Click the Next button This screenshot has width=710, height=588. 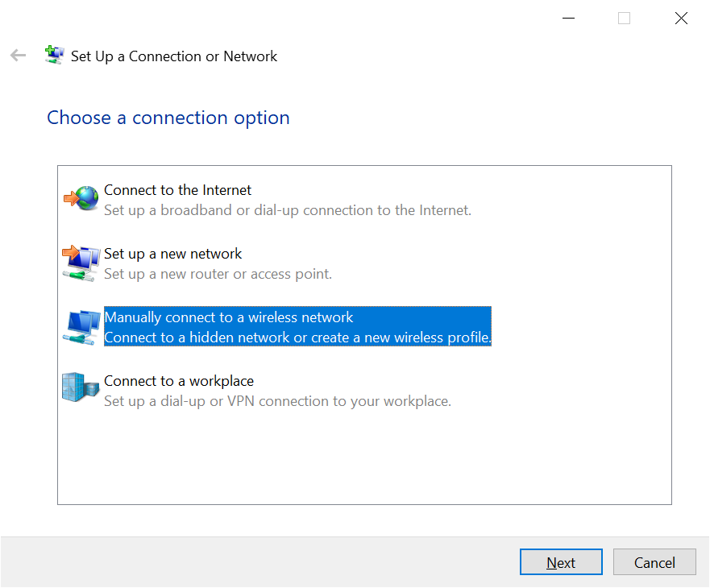(x=561, y=561)
